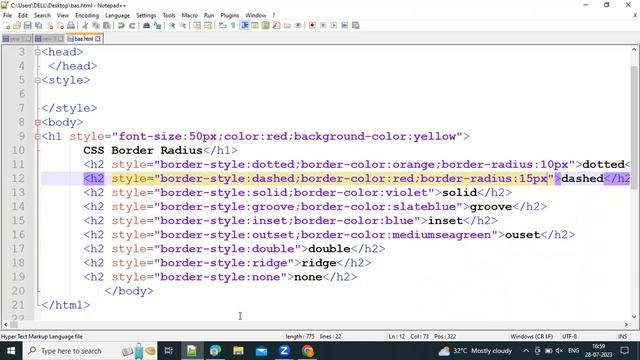Viewport: 640px width, 360px height.
Task: Open the Function List icon
Action: tap(276, 25)
